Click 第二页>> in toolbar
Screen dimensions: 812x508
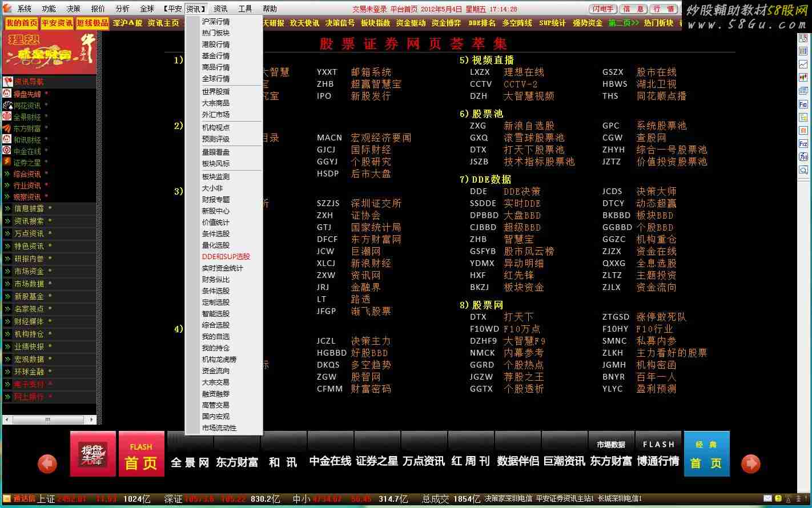624,23
